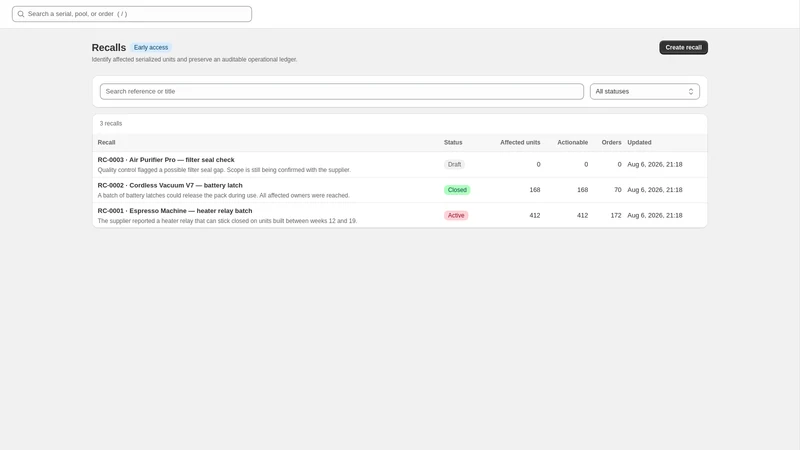This screenshot has width=800, height=450.
Task: Focus the Search reference or title field
Action: click(342, 91)
